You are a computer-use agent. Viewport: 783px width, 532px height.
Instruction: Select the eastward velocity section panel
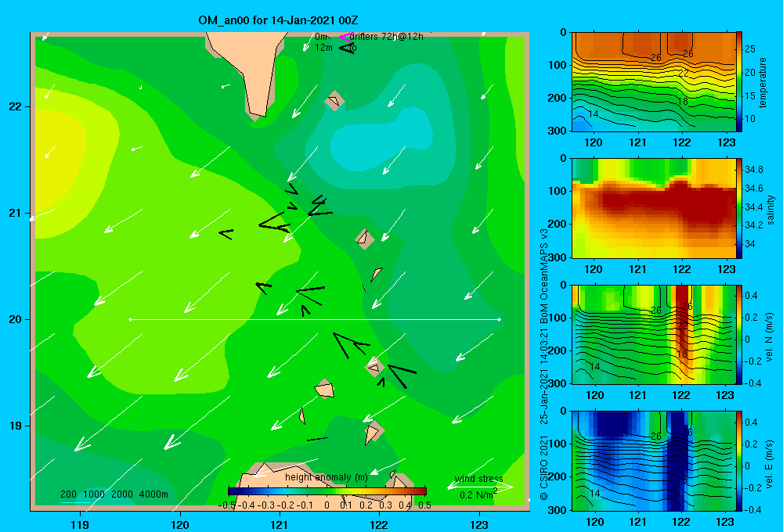[x=654, y=461]
